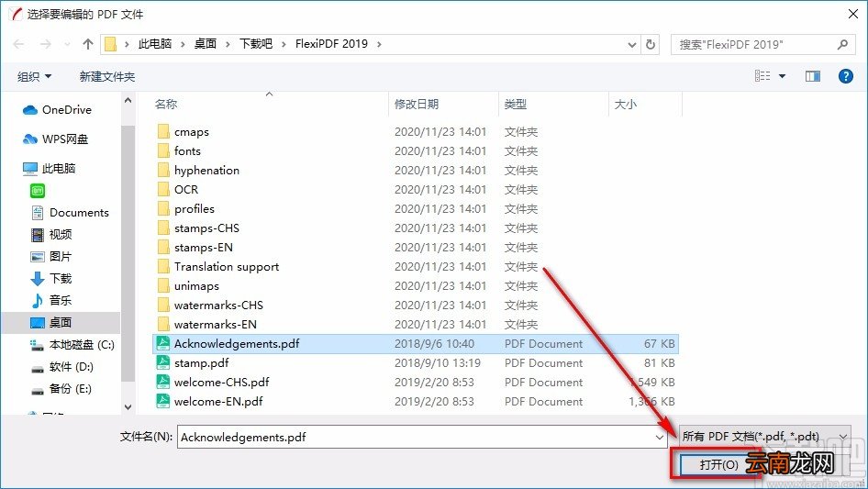This screenshot has height=489, width=868.
Task: Select the watermarks-CHS folder
Action: pos(210,306)
